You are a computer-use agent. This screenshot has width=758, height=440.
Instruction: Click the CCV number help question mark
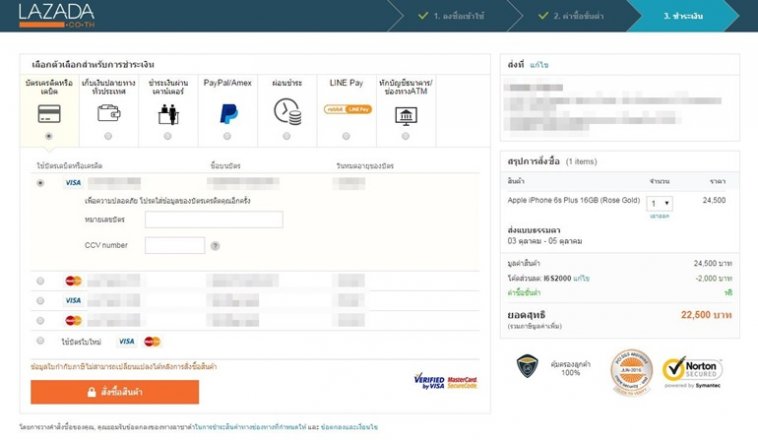click(x=215, y=246)
